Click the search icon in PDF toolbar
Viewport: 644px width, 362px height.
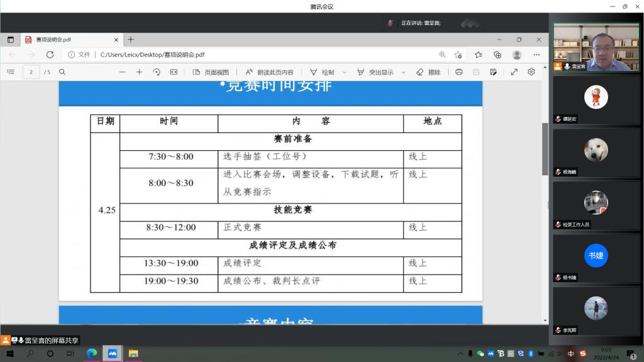click(x=62, y=72)
